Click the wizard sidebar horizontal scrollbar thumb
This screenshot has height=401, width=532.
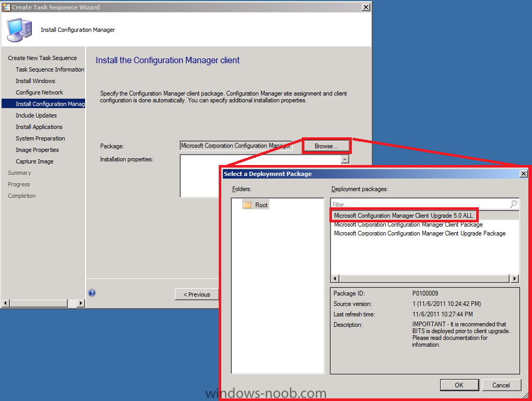tap(39, 303)
